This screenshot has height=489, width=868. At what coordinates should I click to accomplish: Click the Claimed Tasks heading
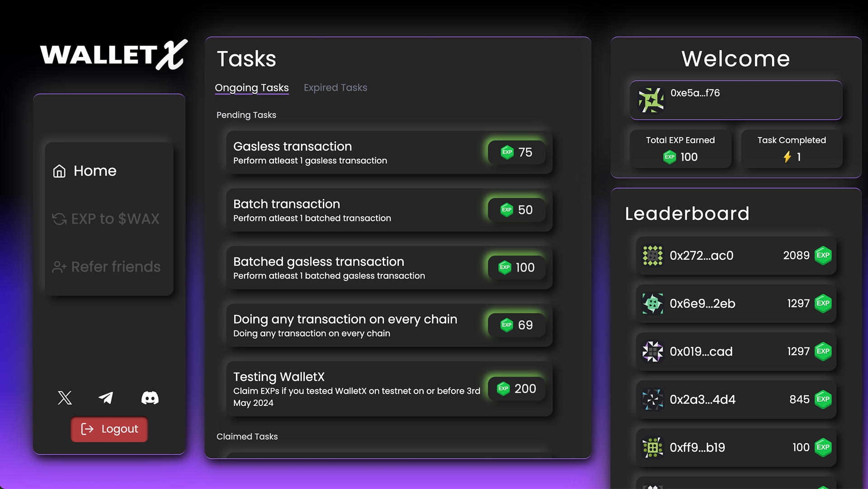click(x=247, y=437)
